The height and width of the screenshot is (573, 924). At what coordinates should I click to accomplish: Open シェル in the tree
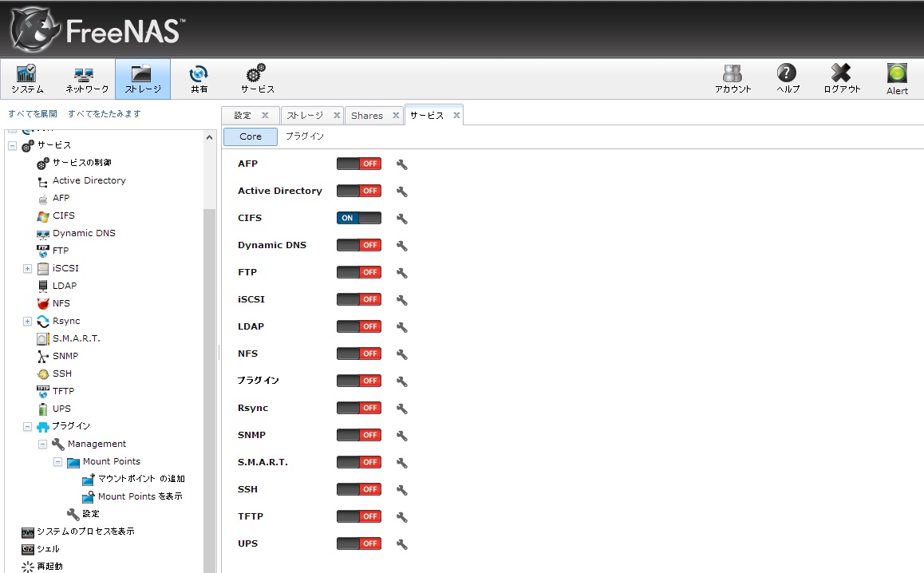pyautogui.click(x=49, y=549)
